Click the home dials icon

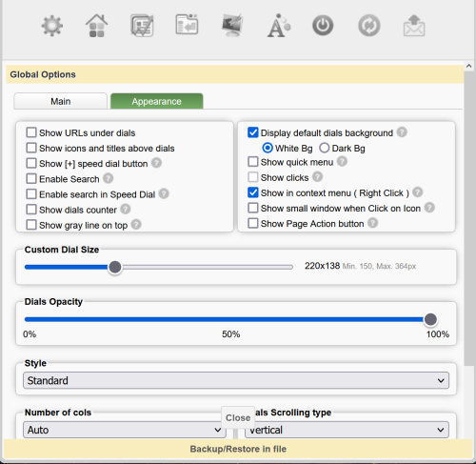click(97, 26)
